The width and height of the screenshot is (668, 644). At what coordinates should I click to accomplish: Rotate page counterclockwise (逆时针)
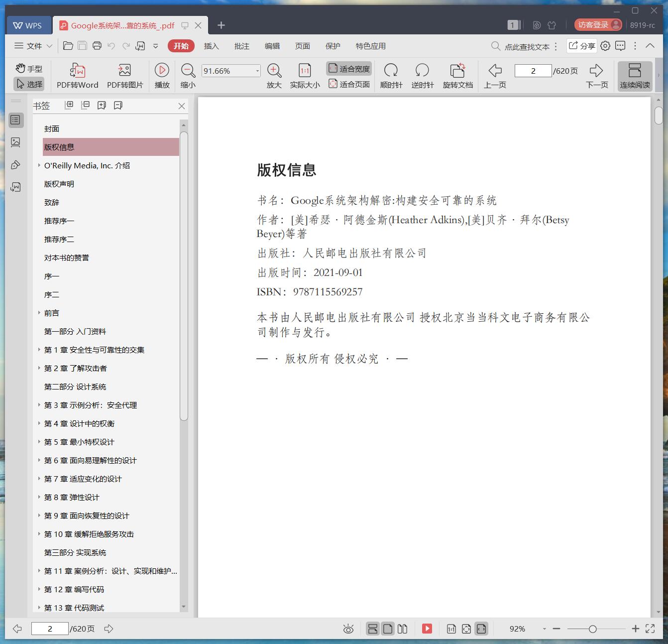pyautogui.click(x=422, y=76)
